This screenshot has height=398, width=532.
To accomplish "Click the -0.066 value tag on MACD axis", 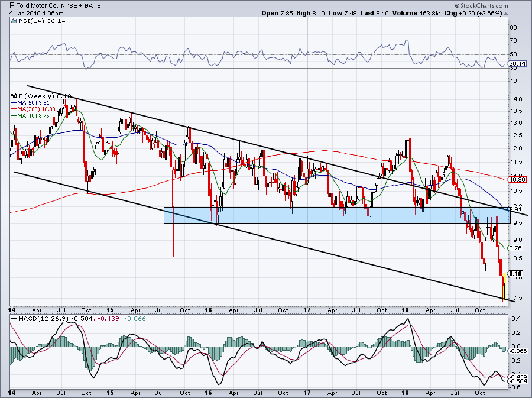I will (518, 351).
